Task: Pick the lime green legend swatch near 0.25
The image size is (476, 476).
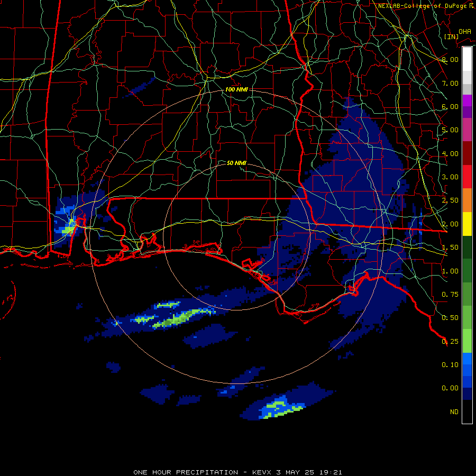Action: click(x=467, y=341)
